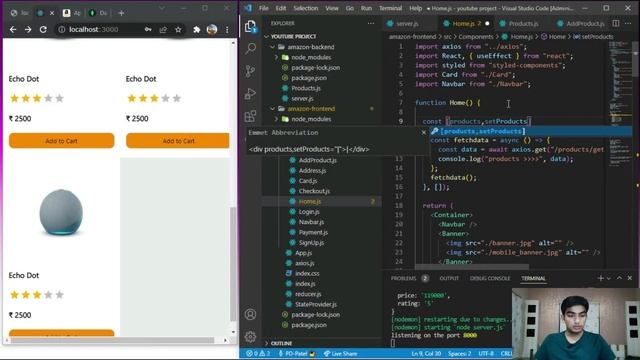This screenshot has width=640, height=360.
Task: Open the Extensions view
Action: [250, 116]
